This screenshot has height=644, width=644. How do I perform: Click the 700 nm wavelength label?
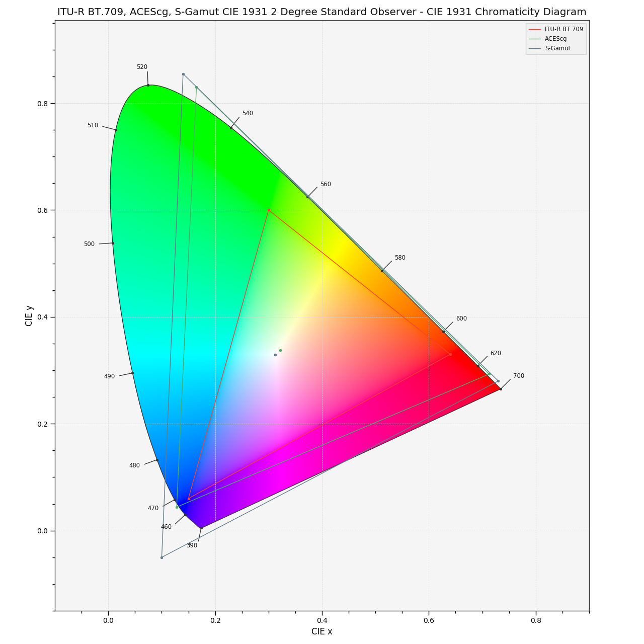[x=519, y=376]
